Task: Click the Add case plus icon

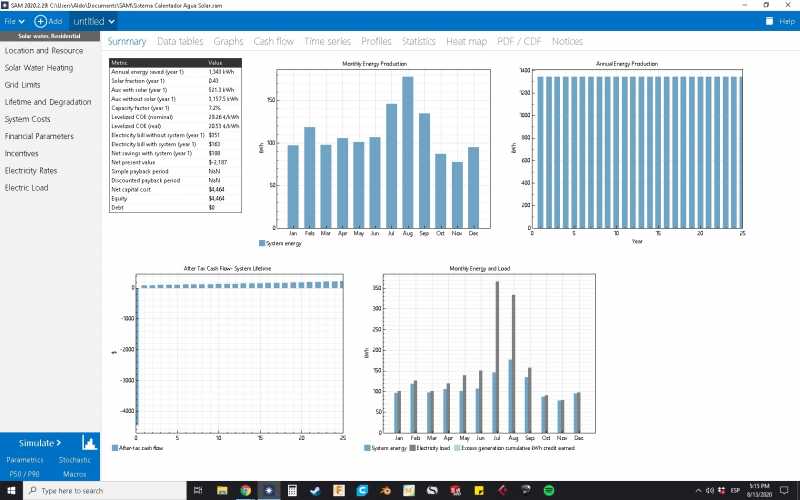Action: 41,21
